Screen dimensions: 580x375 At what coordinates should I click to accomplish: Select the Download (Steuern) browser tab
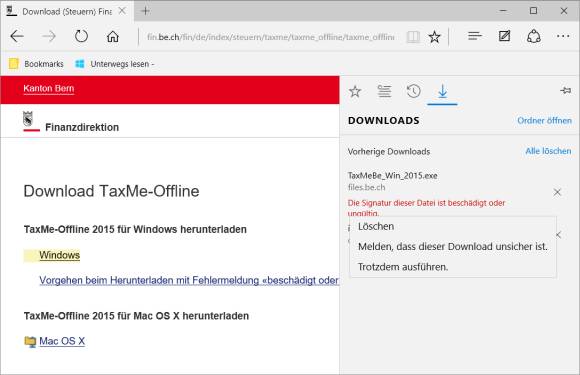(x=67, y=11)
